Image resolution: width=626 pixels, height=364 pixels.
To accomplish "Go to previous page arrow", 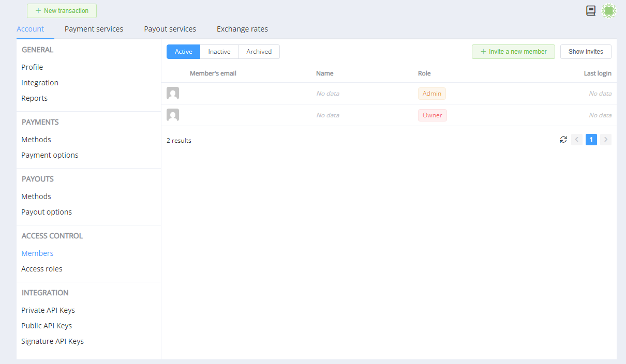I will click(x=577, y=140).
